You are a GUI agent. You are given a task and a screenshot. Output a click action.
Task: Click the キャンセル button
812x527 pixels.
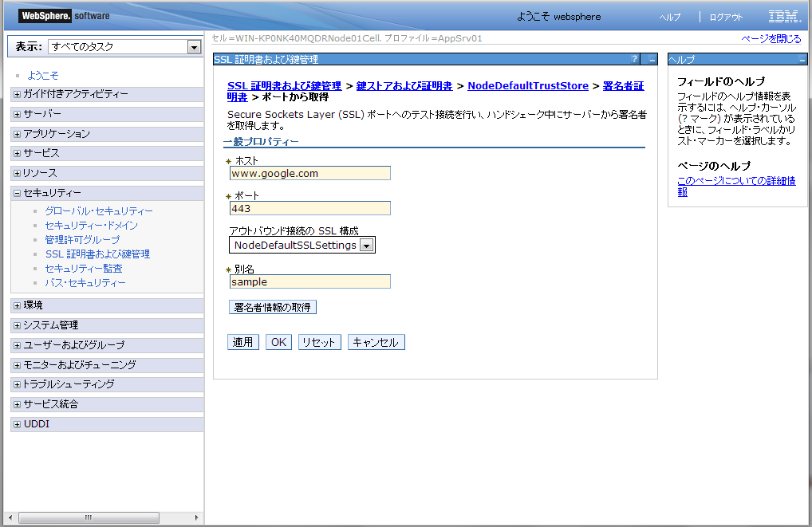(376, 342)
